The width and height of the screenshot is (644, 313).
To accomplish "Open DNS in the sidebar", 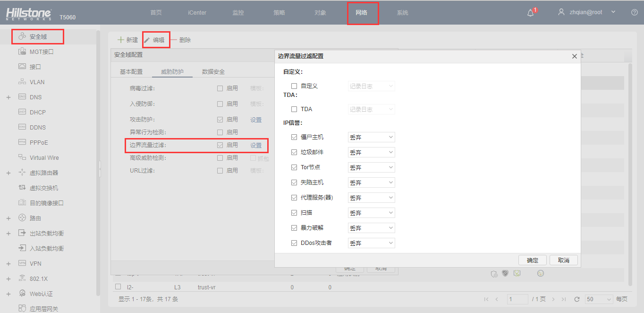I will (35, 97).
